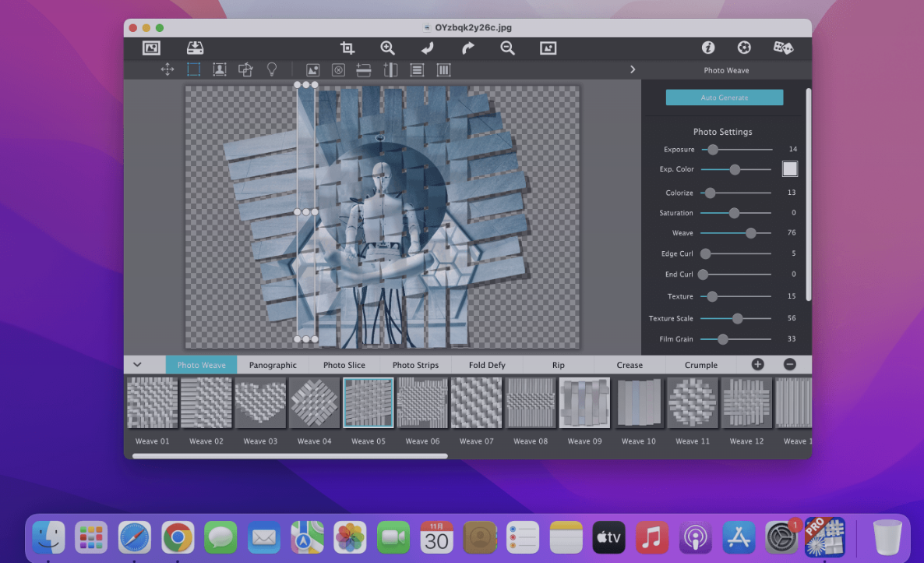Collapse the settings panel with chevron arrow
This screenshot has width=924, height=563.
pyautogui.click(x=633, y=69)
